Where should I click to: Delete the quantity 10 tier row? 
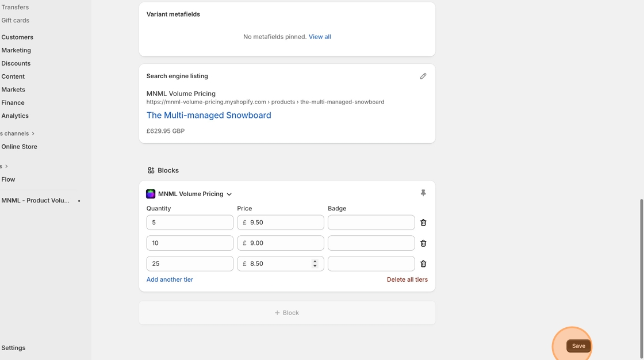(423, 243)
